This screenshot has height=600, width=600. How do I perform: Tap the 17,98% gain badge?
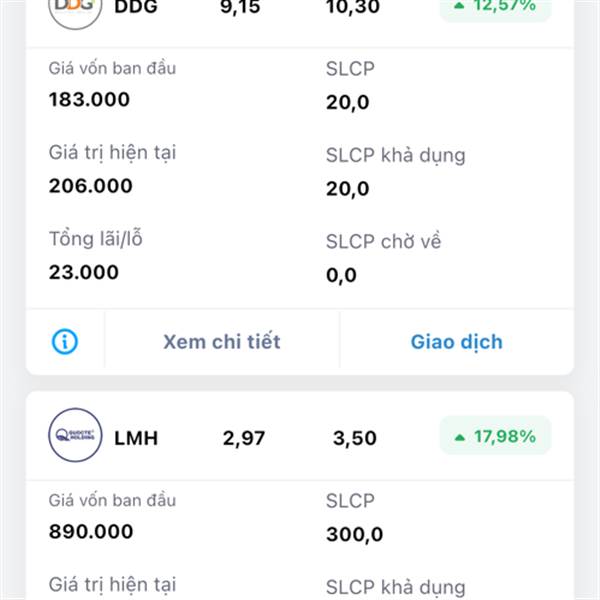tap(496, 436)
